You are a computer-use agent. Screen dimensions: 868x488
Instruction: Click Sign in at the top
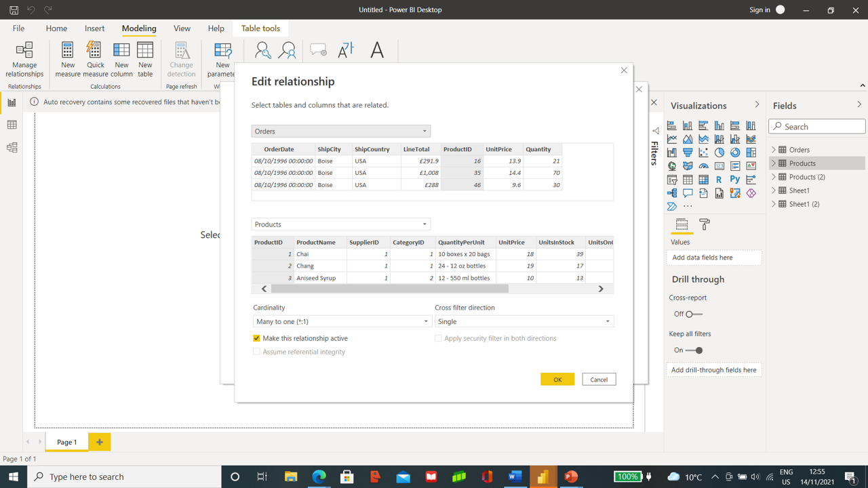(759, 10)
